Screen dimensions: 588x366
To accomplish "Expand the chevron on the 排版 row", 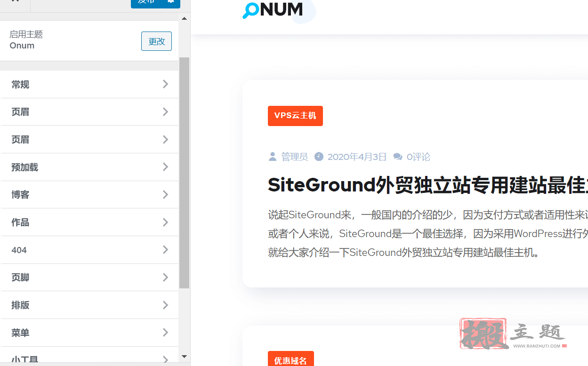I will [x=165, y=305].
